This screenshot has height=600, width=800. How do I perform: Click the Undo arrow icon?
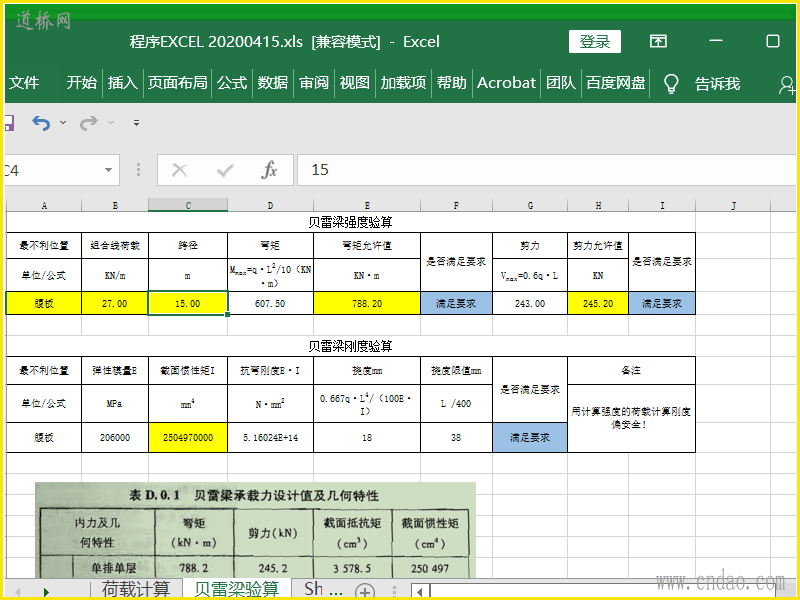point(41,122)
